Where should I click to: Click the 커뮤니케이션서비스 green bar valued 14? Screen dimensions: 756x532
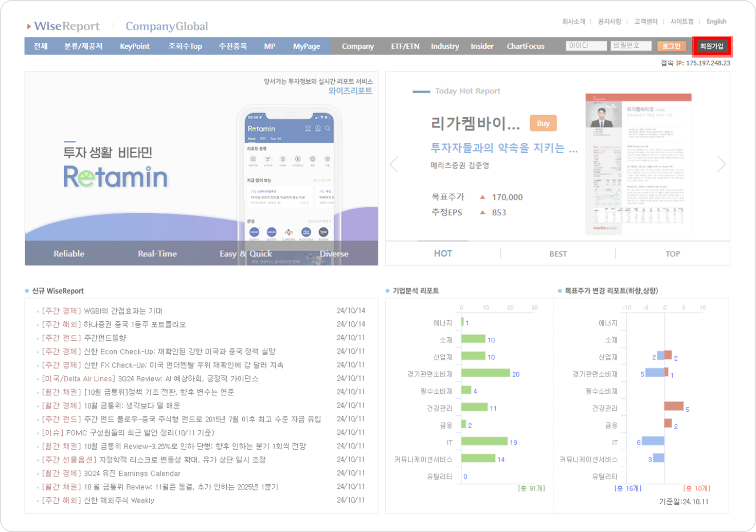tap(478, 458)
